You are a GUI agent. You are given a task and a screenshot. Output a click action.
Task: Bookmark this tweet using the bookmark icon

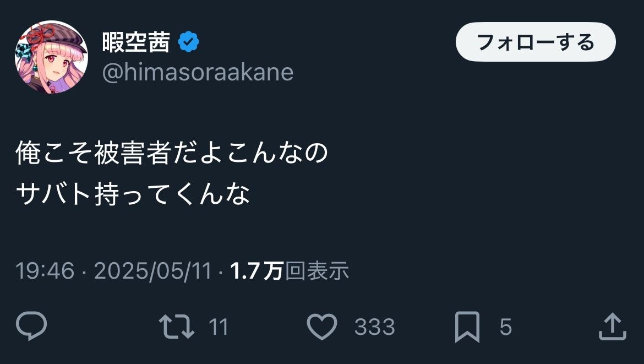click(467, 327)
